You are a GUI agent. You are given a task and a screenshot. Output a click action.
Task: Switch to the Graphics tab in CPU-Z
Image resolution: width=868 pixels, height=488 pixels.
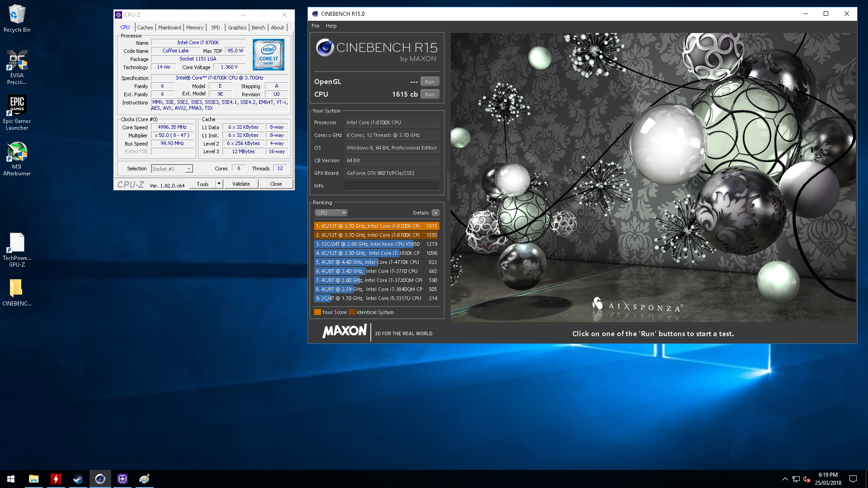pos(237,28)
